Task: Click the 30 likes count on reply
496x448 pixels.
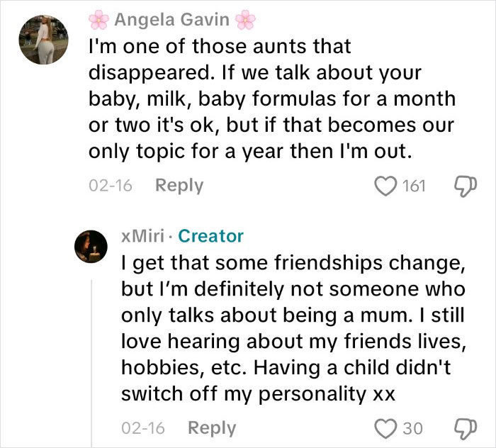Action: tap(412, 428)
